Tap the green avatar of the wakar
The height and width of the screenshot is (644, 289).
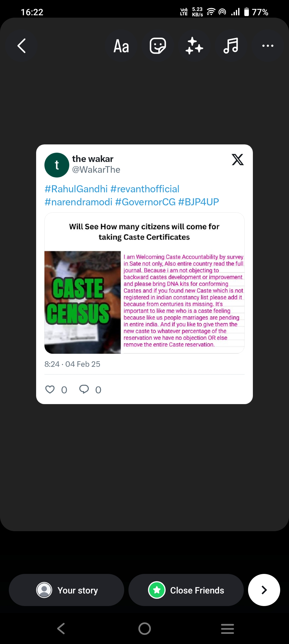point(57,165)
